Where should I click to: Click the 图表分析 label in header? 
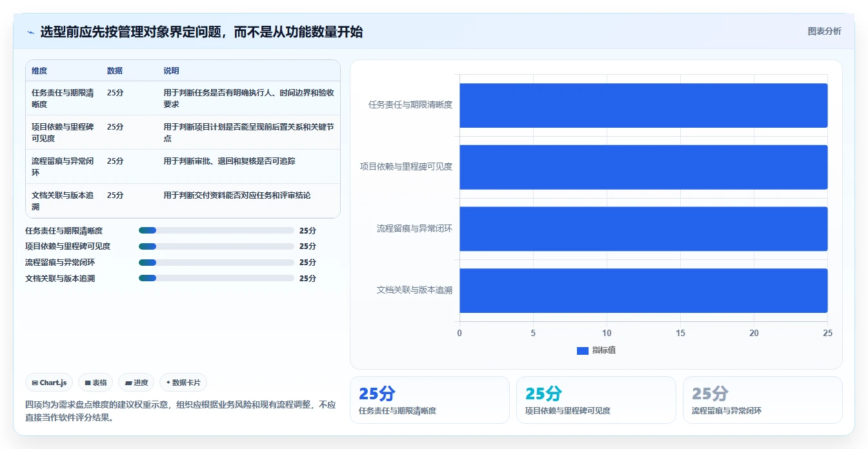(824, 31)
